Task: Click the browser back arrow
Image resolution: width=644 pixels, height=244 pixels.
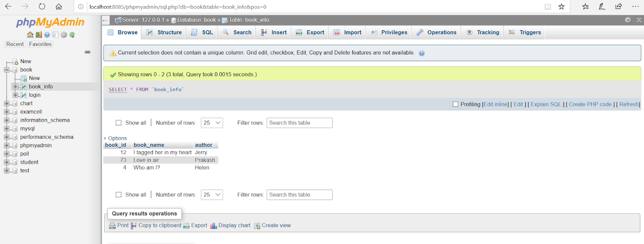Action: click(8, 6)
